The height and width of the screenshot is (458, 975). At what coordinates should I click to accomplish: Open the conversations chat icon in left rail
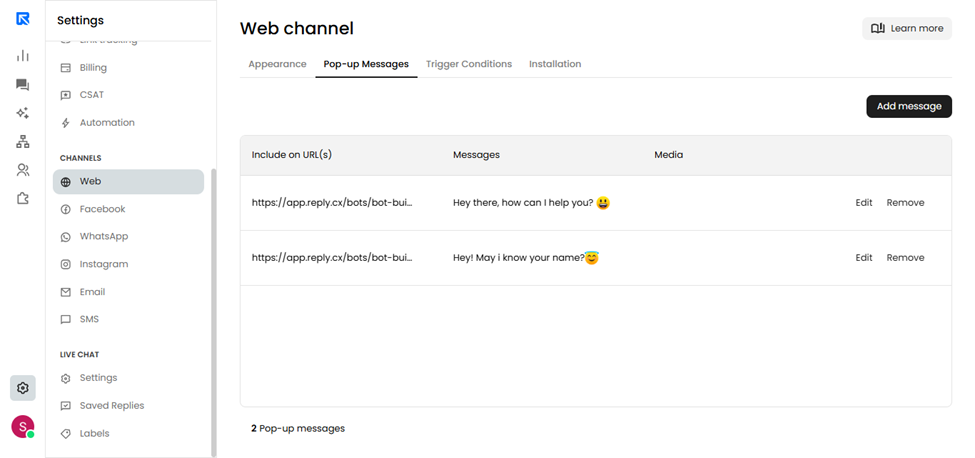tap(23, 85)
